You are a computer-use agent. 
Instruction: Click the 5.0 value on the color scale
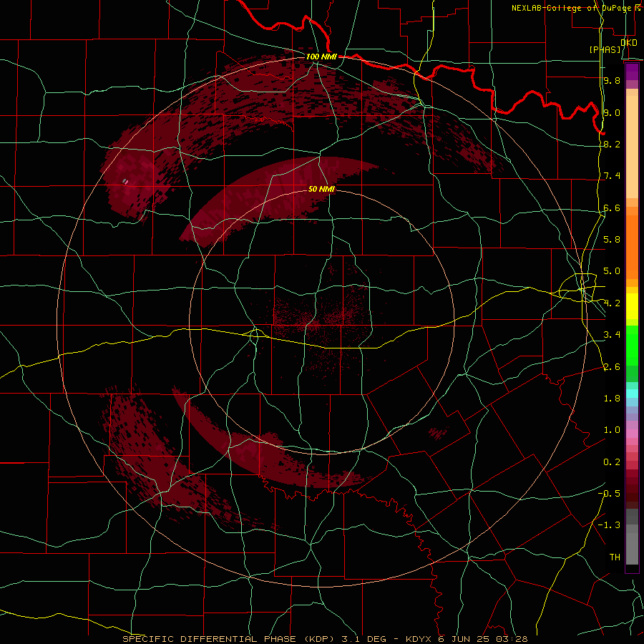click(612, 271)
